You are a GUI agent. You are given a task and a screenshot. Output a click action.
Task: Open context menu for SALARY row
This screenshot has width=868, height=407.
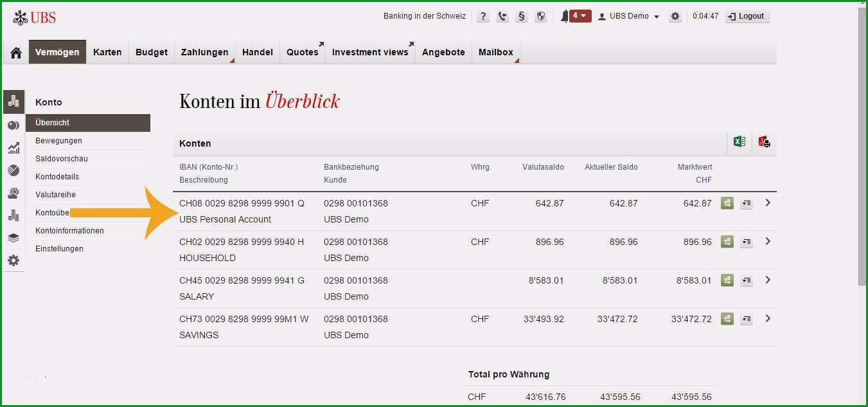747,281
